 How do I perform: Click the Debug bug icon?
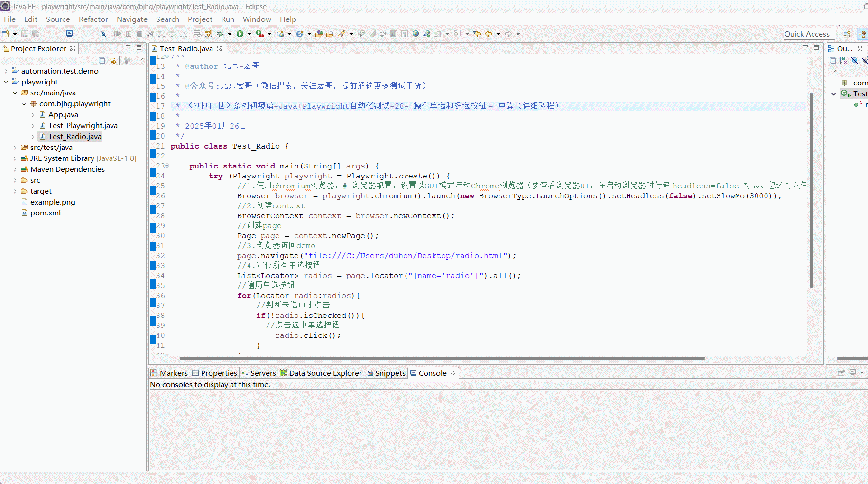tap(220, 34)
